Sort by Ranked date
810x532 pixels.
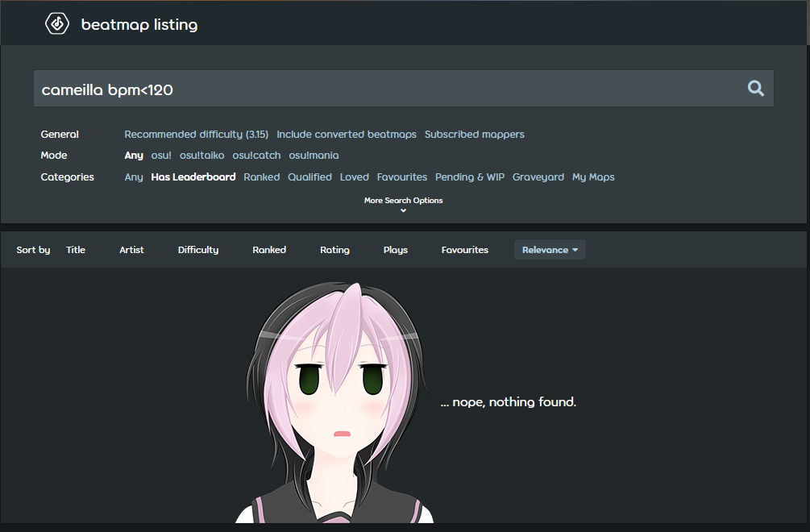click(x=269, y=250)
